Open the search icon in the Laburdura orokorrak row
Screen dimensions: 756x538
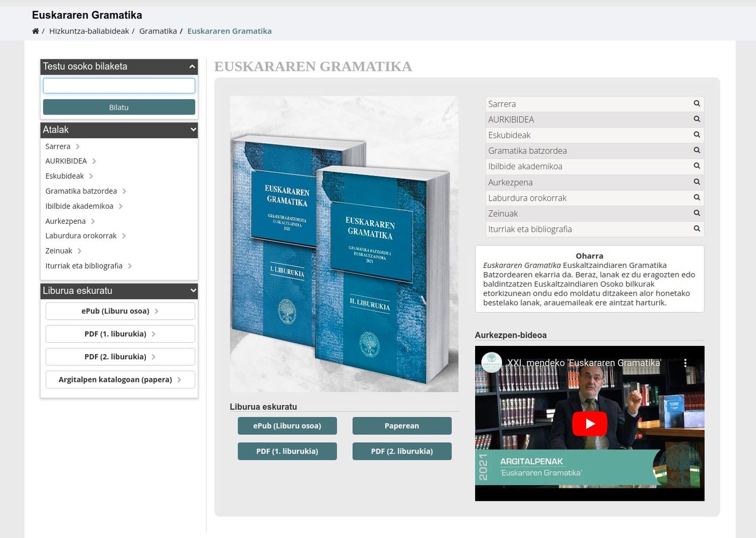(x=697, y=197)
